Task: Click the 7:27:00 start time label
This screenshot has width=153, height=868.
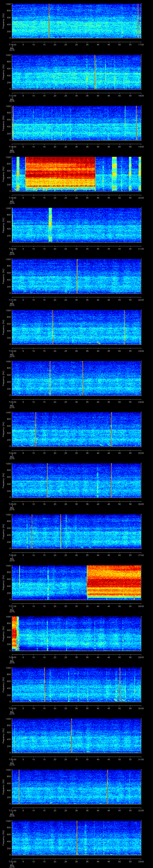Action: coord(12,606)
